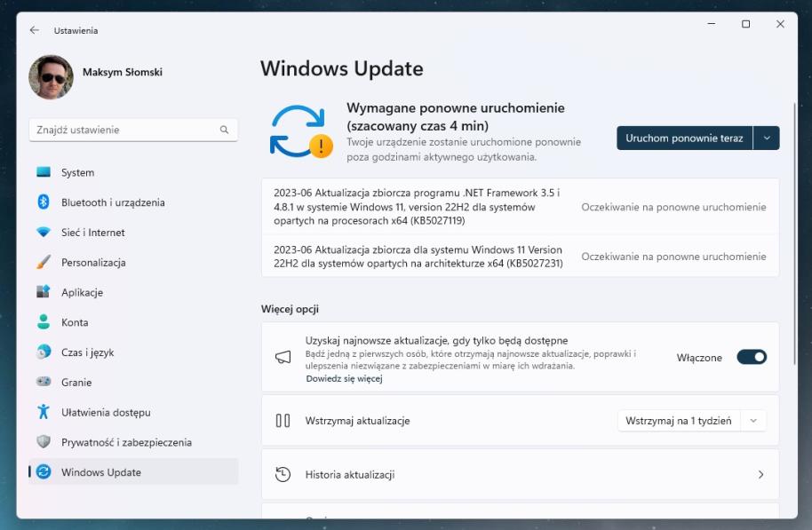Viewport: 812px width, 530px height.
Task: Expand Historia aktualizacji with its chevron
Action: click(760, 475)
